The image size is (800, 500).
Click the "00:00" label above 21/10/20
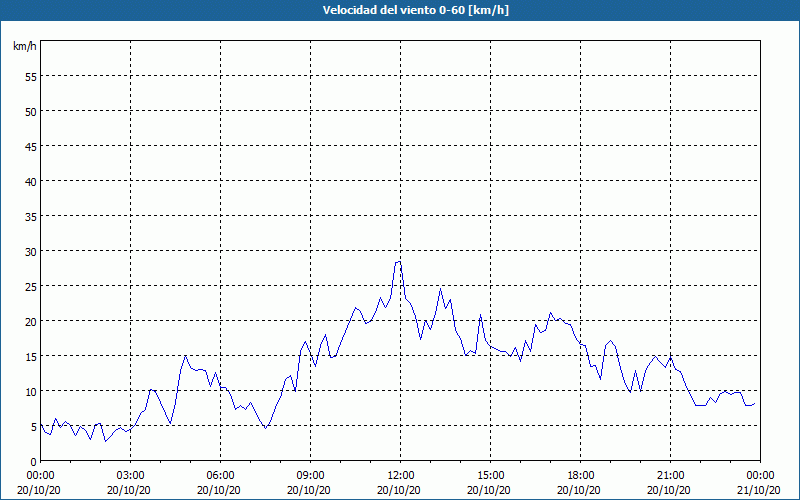760,476
